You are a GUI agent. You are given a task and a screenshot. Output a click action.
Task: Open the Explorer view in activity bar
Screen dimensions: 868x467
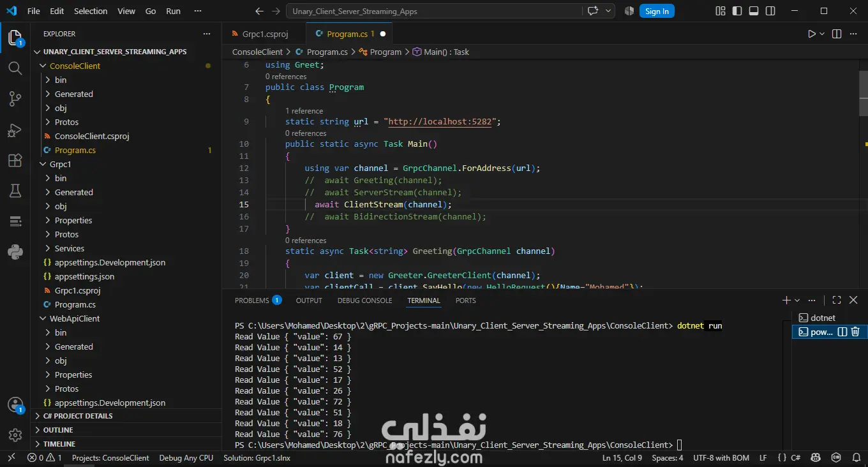pos(15,38)
